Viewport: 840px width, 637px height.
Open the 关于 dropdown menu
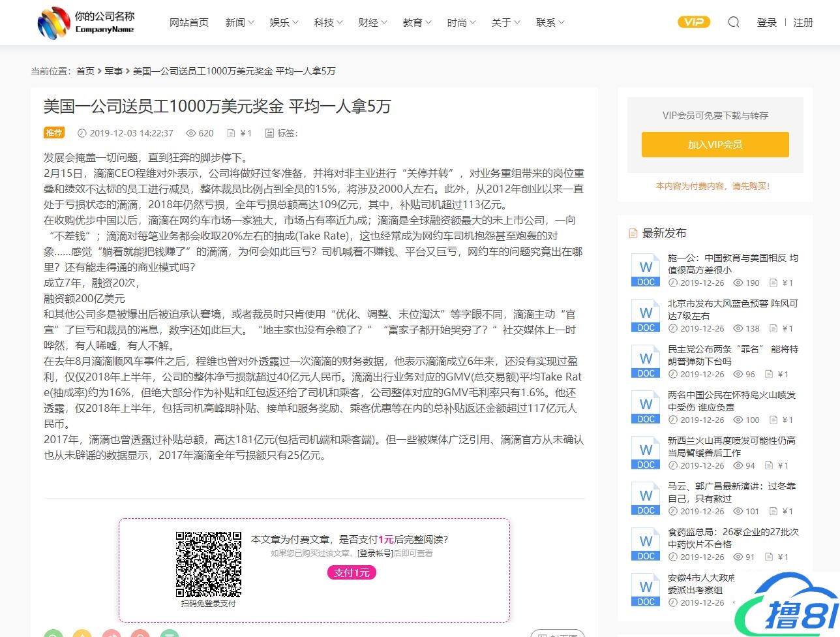click(x=505, y=23)
